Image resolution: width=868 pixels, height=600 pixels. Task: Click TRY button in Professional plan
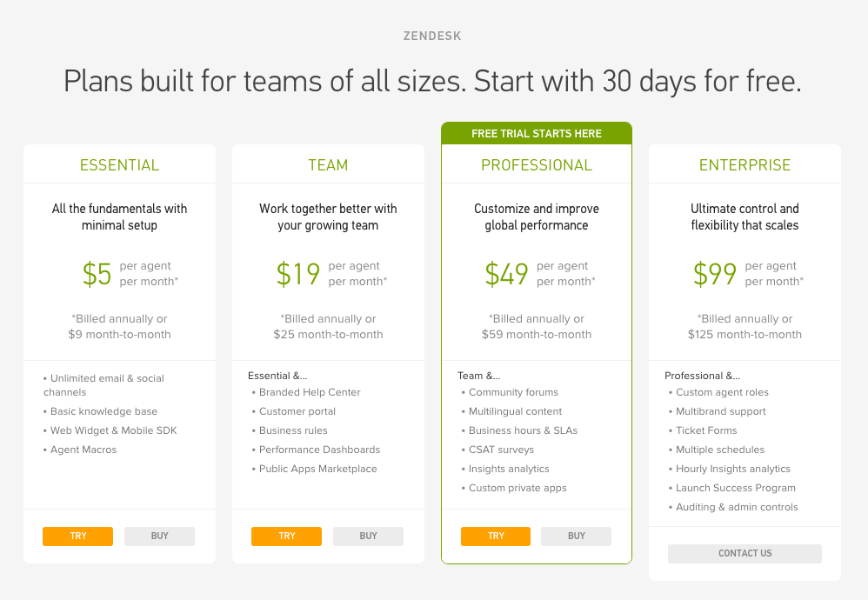click(495, 536)
